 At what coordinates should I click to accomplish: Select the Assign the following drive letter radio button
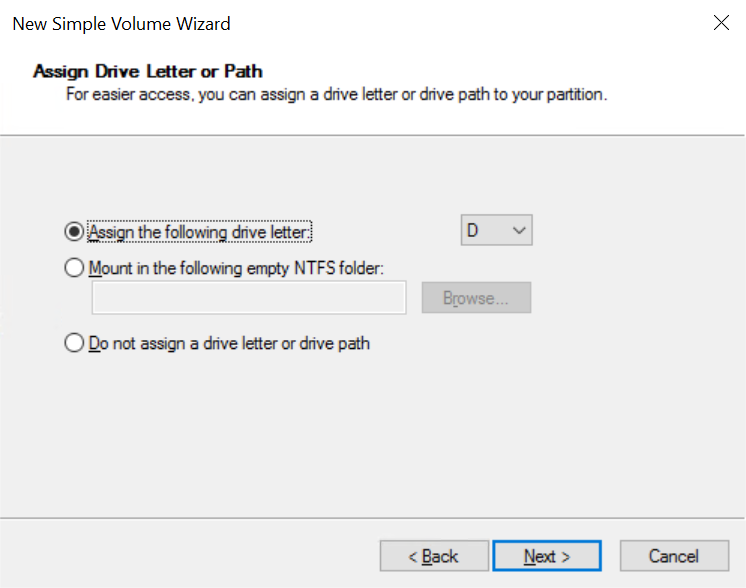(73, 231)
